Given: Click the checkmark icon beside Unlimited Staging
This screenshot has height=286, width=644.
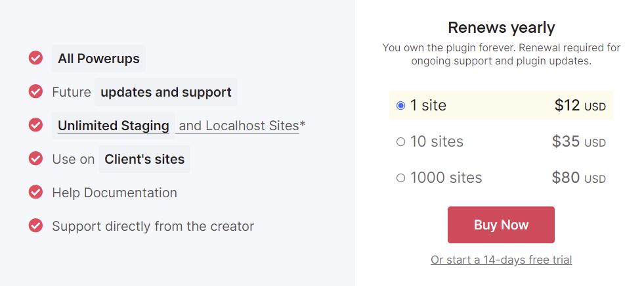Looking at the screenshot, I should [35, 125].
